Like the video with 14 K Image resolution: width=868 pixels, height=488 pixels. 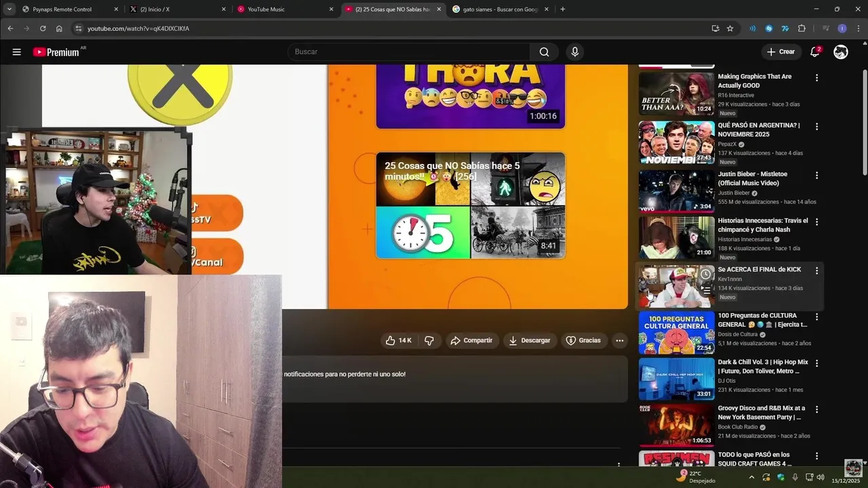tap(398, 340)
